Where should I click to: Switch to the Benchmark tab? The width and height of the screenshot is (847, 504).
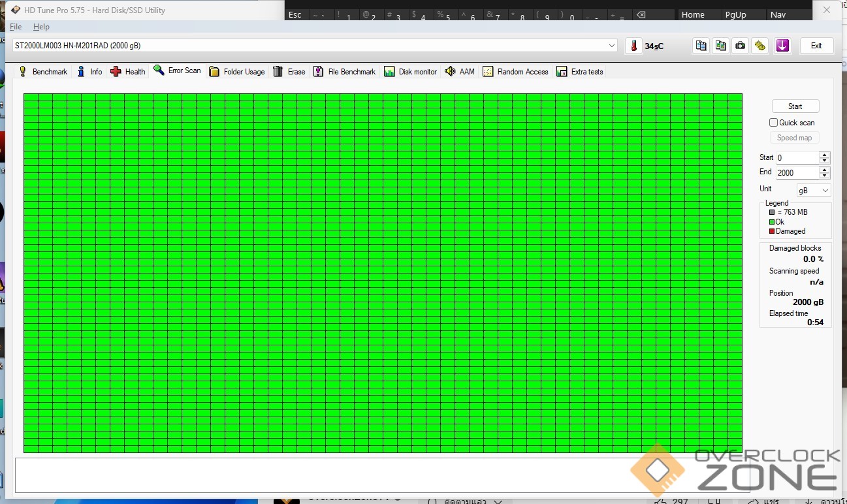pos(43,72)
